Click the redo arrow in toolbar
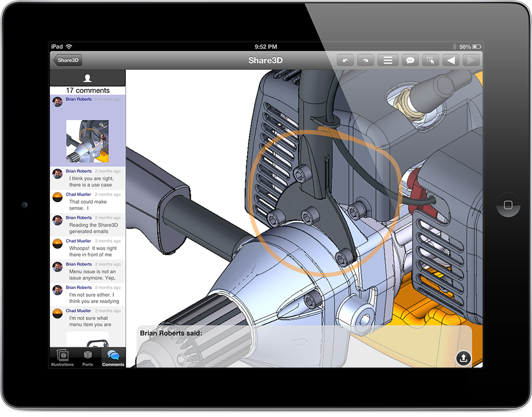 (366, 60)
